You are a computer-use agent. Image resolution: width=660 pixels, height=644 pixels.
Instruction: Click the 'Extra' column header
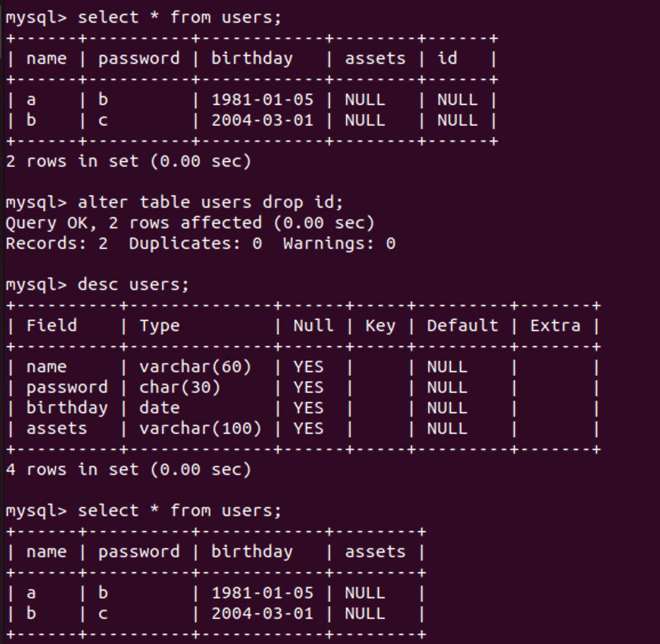click(555, 326)
